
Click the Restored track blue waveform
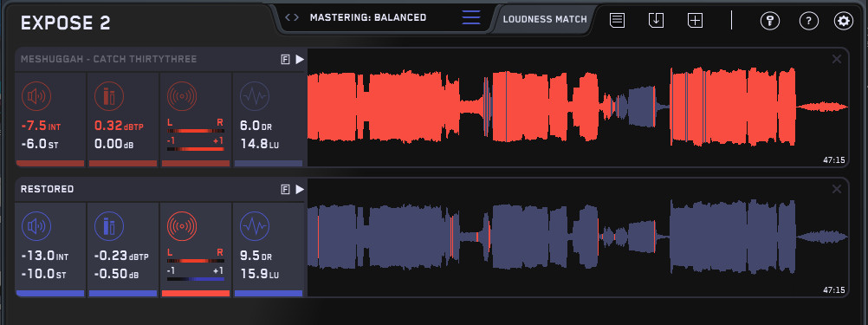point(578,237)
